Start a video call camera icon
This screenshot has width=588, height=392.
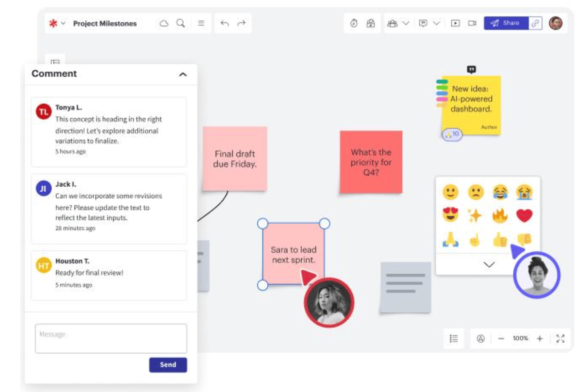coord(472,23)
